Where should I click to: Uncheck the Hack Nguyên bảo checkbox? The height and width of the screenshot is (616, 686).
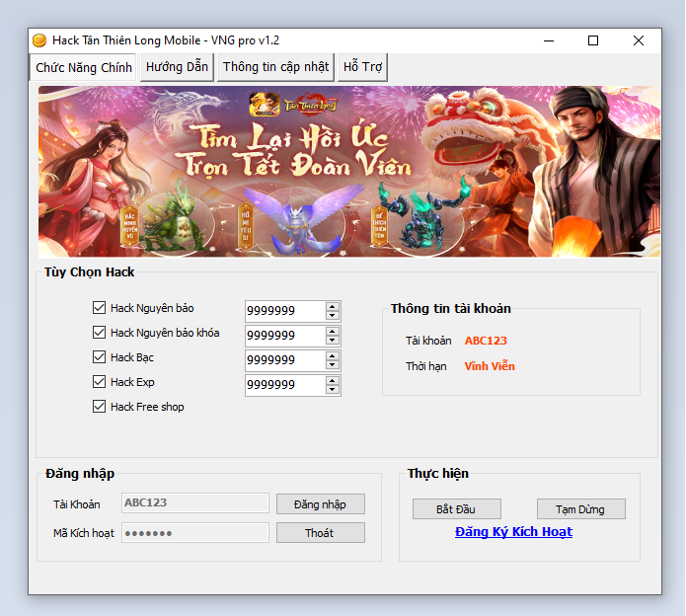click(x=99, y=308)
